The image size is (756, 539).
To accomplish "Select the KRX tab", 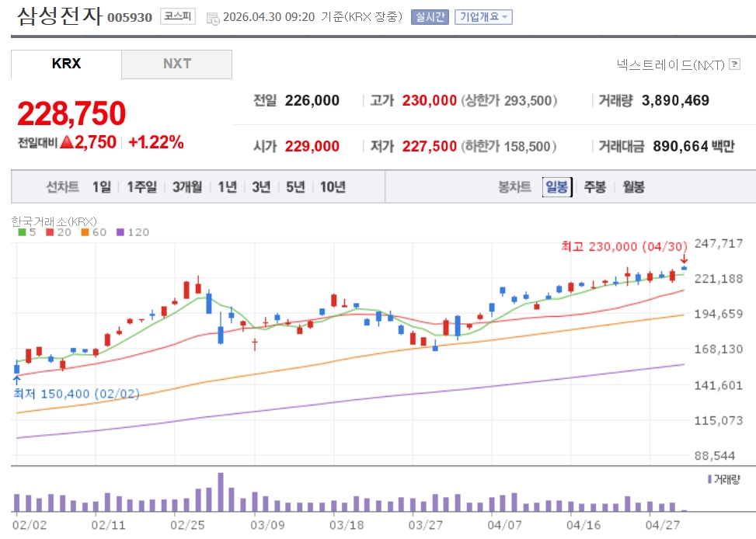I will click(66, 64).
